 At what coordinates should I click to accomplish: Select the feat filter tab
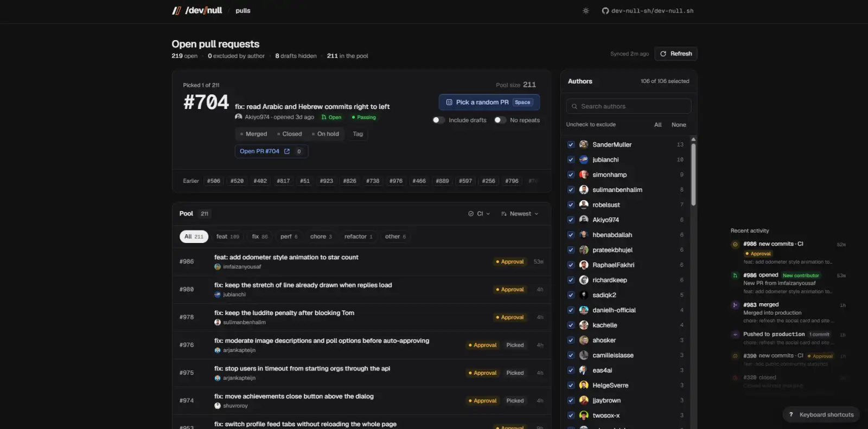click(227, 236)
